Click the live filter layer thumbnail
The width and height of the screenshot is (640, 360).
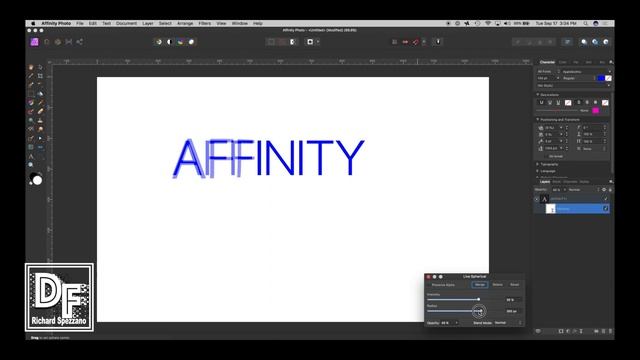click(551, 209)
